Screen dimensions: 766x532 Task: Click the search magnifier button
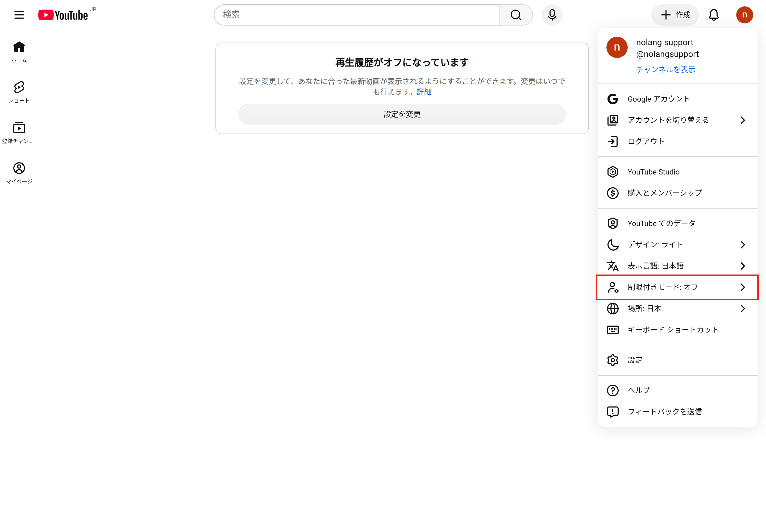coord(516,15)
